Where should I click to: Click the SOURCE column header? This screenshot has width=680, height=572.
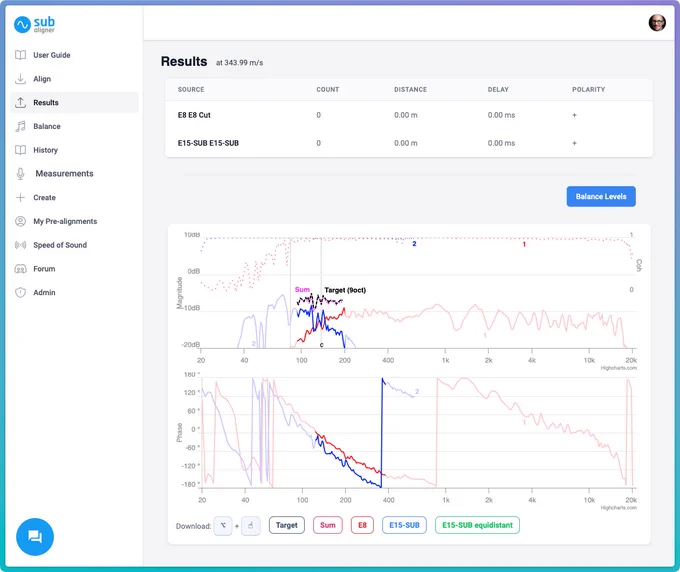pos(191,89)
